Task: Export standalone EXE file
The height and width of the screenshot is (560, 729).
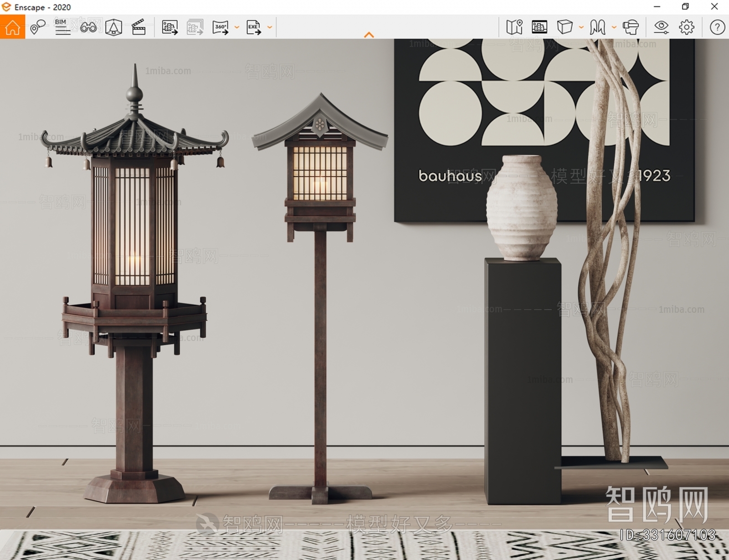Action: [x=254, y=27]
